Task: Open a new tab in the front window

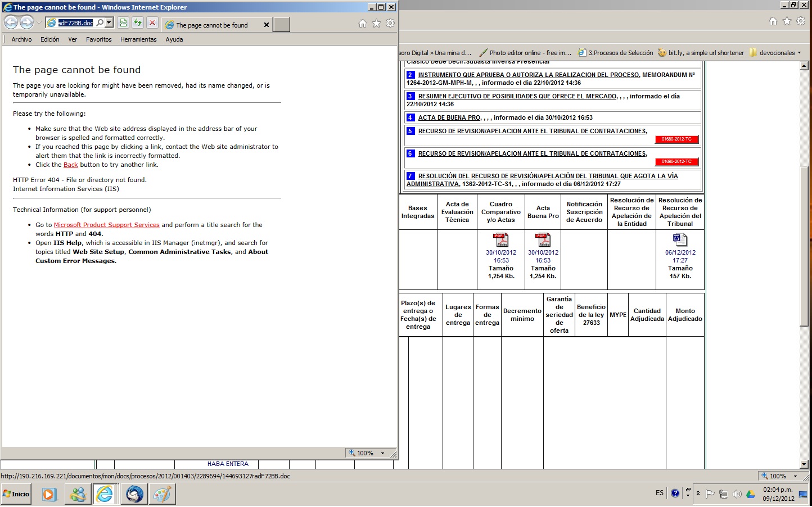Action: [x=282, y=25]
